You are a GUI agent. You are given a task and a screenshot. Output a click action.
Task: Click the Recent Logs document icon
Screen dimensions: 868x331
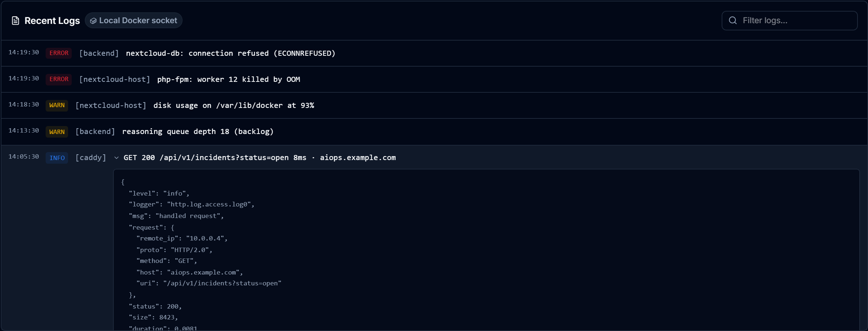pyautogui.click(x=15, y=21)
